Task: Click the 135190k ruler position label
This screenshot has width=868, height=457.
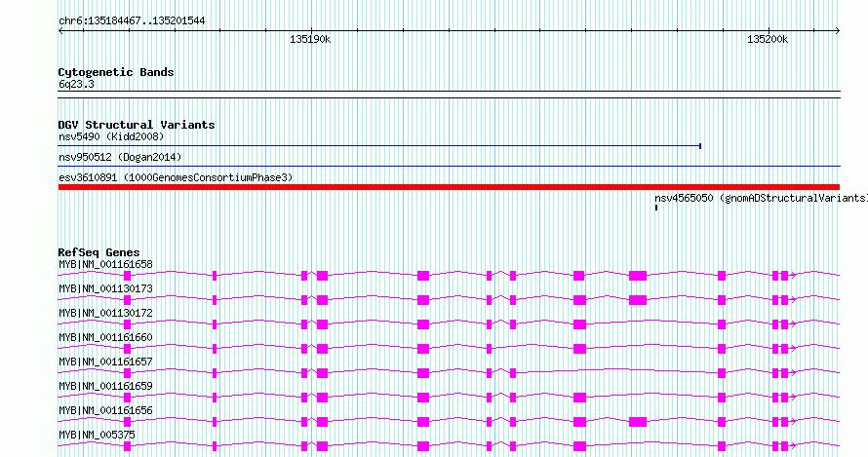Action: (310, 39)
